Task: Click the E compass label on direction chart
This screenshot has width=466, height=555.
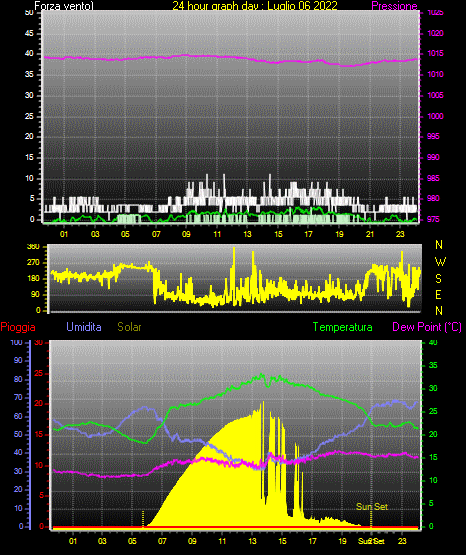Action: (438, 294)
